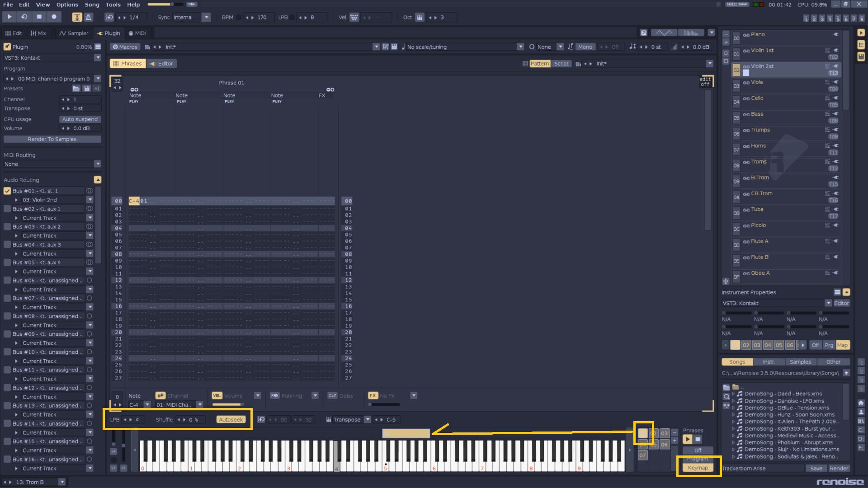Image resolution: width=868 pixels, height=488 pixels.
Task: Switch to the Sampler tab
Action: 74,33
